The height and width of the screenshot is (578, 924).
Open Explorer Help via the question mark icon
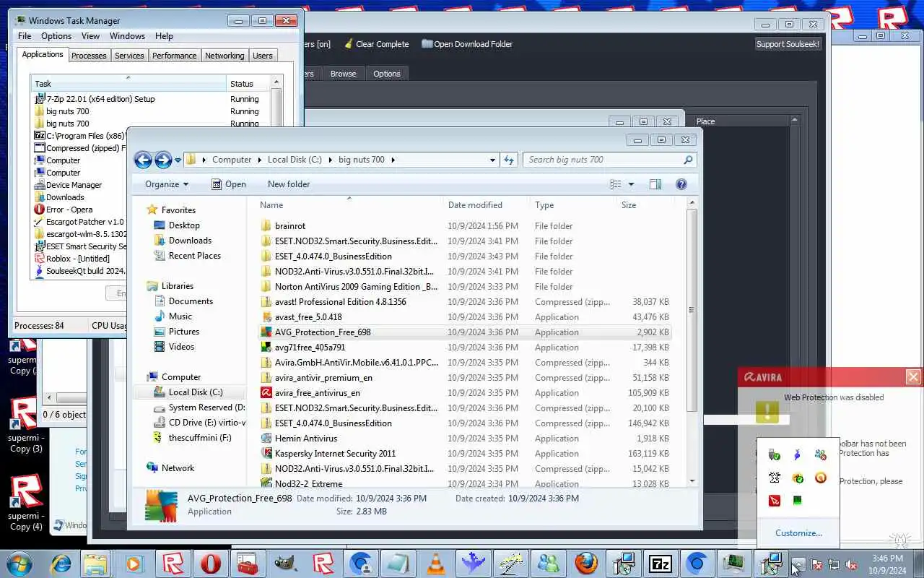(x=681, y=184)
